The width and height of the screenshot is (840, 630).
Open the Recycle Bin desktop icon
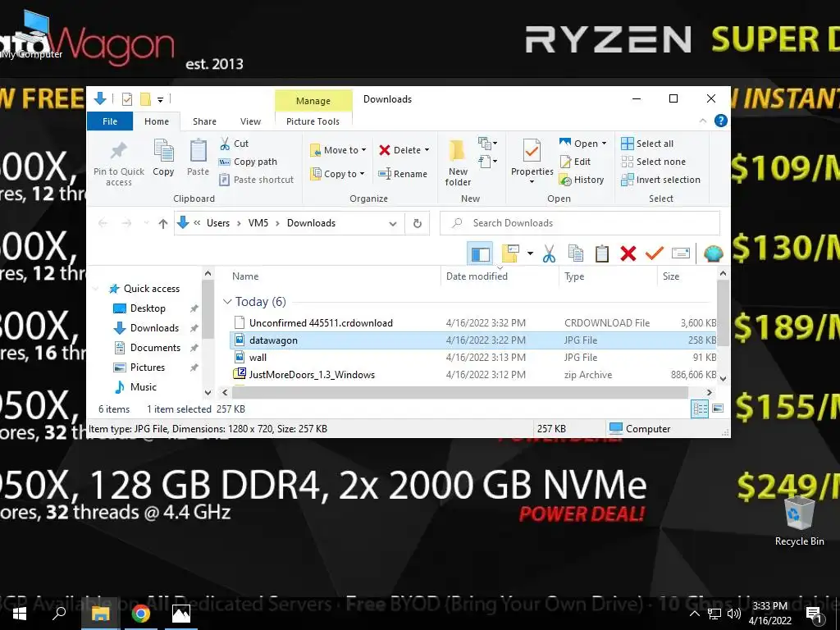pos(799,521)
